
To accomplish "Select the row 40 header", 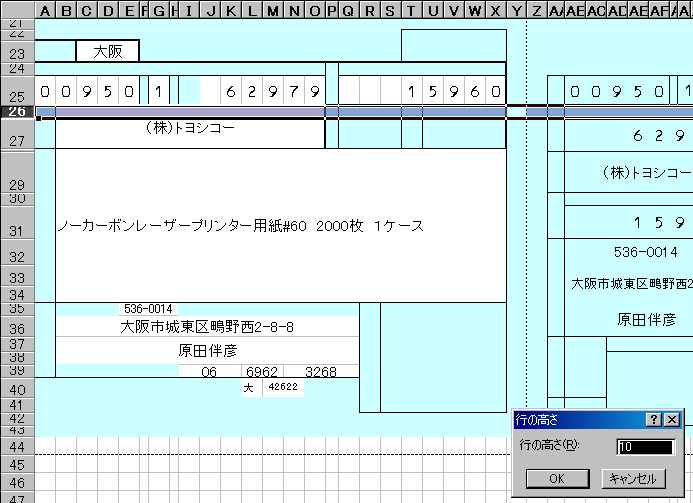I will tap(17, 389).
